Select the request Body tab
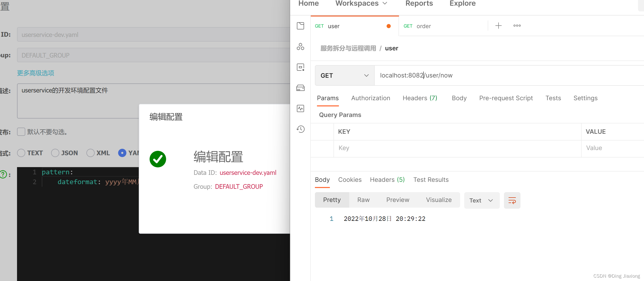644x281 pixels. [x=459, y=98]
